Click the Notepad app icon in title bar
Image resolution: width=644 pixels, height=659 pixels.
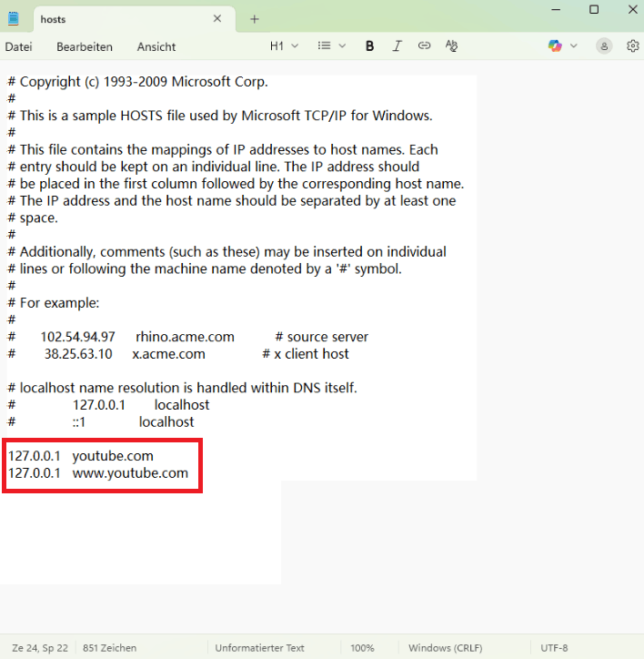coord(14,18)
